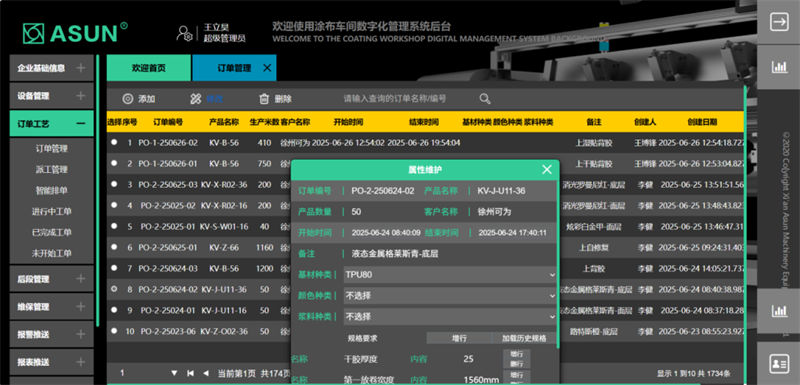Image resolution: width=800 pixels, height=385 pixels.
Task: Select radio button for row PO-1-250626-01
Action: pyautogui.click(x=114, y=163)
